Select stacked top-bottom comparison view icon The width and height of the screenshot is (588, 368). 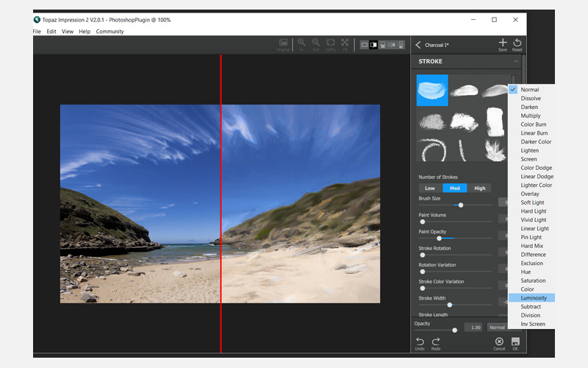(401, 45)
